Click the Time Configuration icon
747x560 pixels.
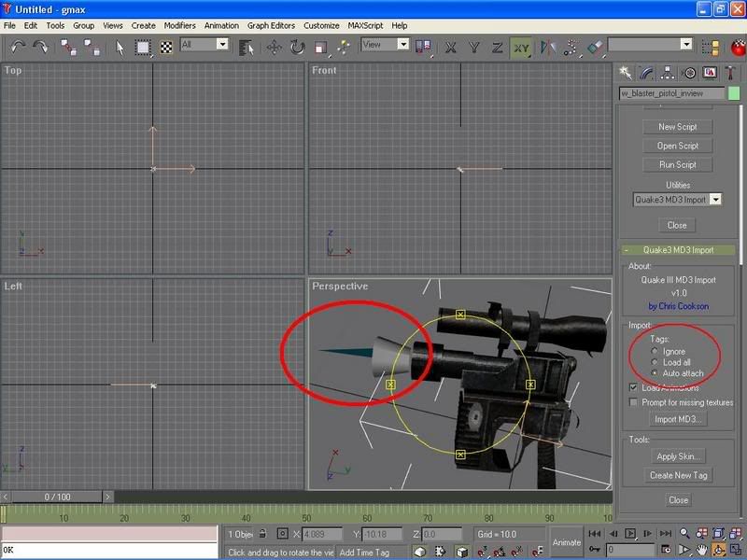(666, 550)
